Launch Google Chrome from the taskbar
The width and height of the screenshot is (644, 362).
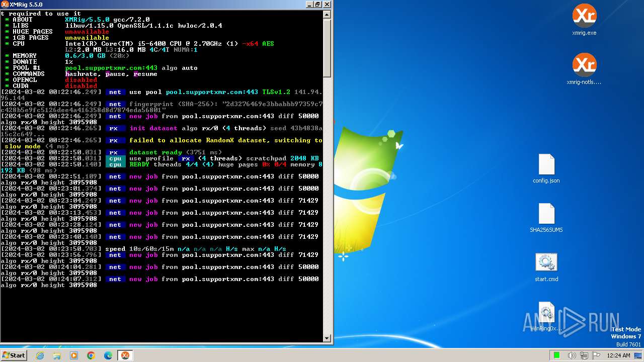click(x=91, y=355)
